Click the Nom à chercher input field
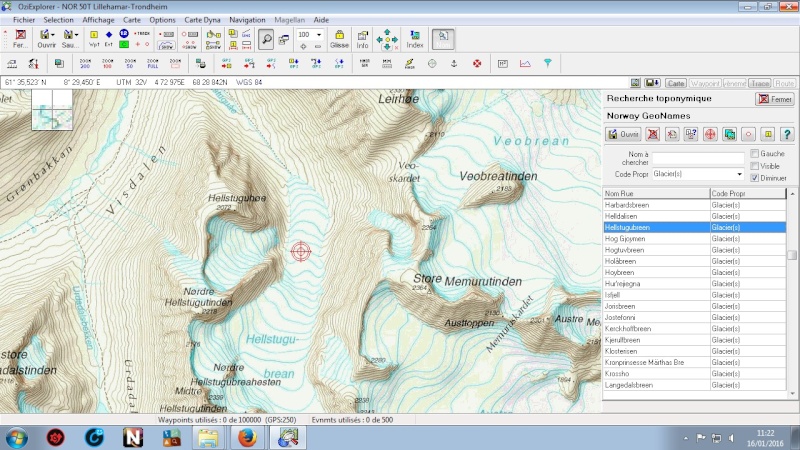The image size is (800, 450). [698, 158]
